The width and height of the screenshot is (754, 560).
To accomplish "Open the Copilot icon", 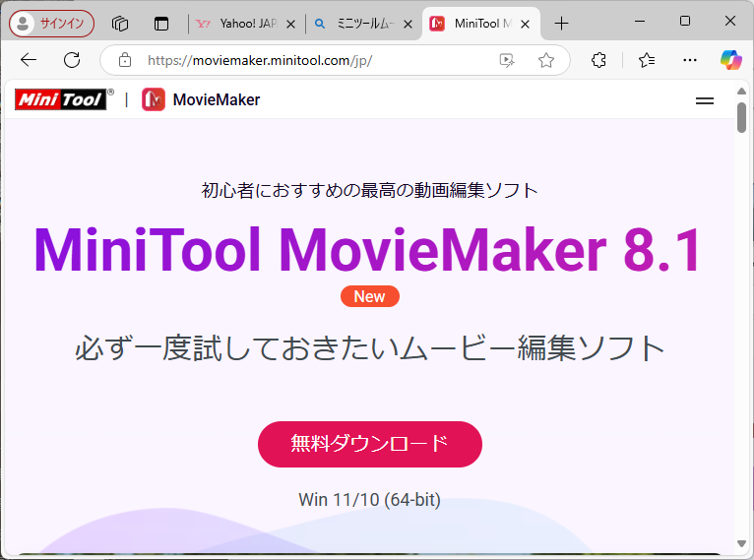I will (x=731, y=60).
